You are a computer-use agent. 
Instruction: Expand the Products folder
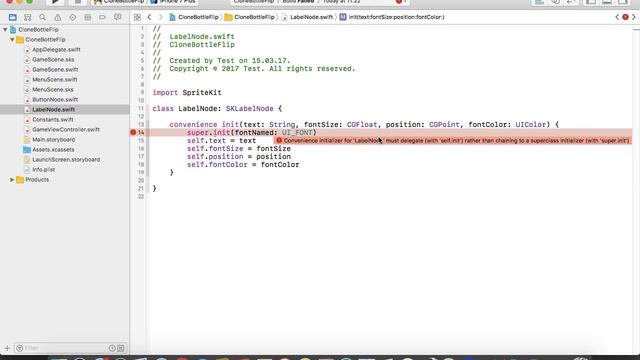12,180
